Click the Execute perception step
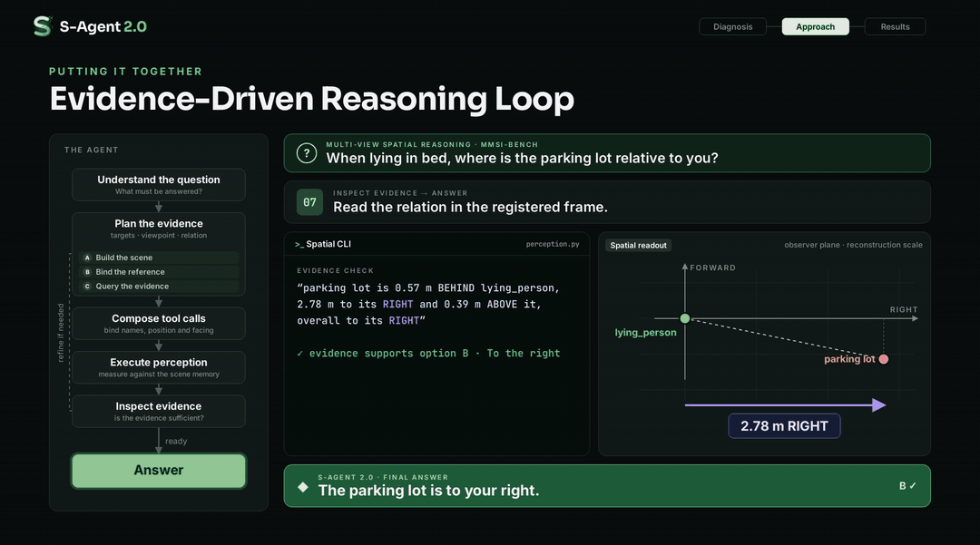 point(159,367)
